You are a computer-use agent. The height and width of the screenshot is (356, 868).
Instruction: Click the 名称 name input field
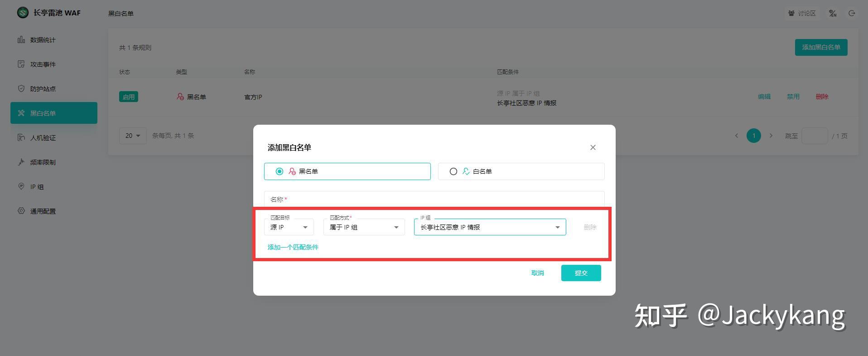(x=434, y=200)
